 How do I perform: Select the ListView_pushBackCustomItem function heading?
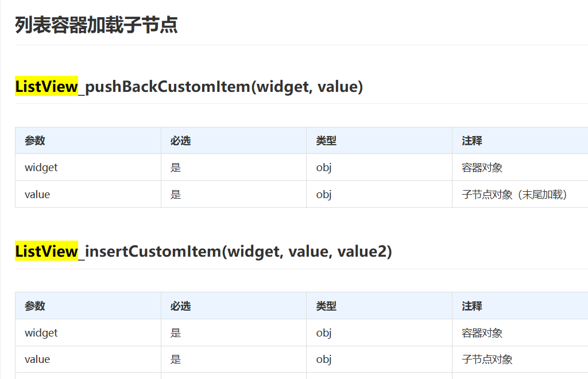(x=189, y=87)
